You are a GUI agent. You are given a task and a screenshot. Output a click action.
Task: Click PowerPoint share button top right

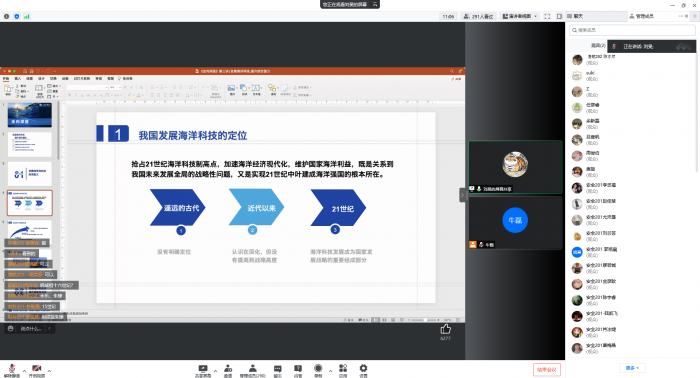pyautogui.click(x=457, y=79)
